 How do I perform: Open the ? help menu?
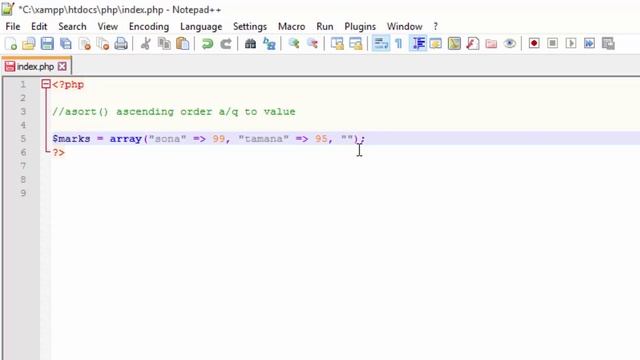436,27
